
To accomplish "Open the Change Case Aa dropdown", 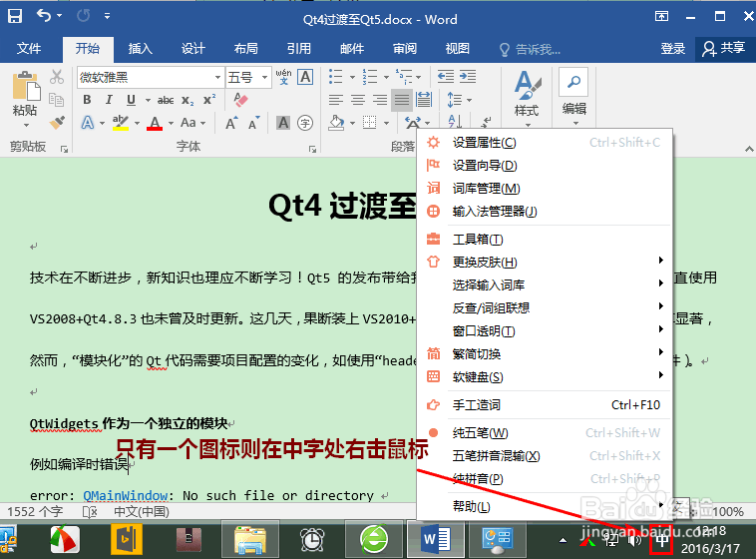I will [192, 123].
